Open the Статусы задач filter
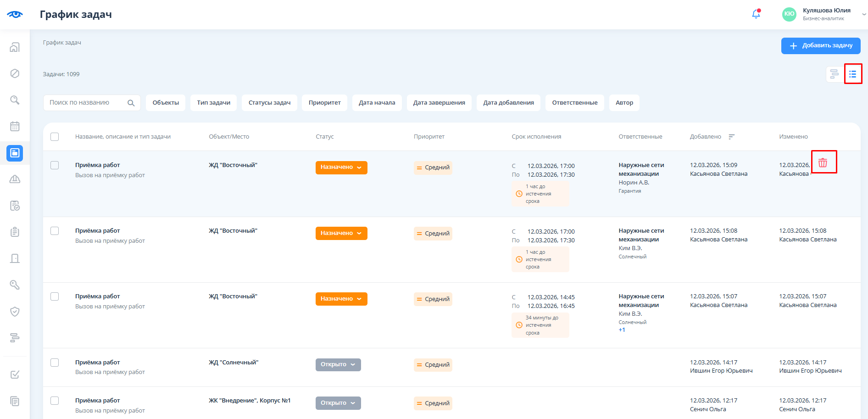This screenshot has height=419, width=868. (269, 103)
